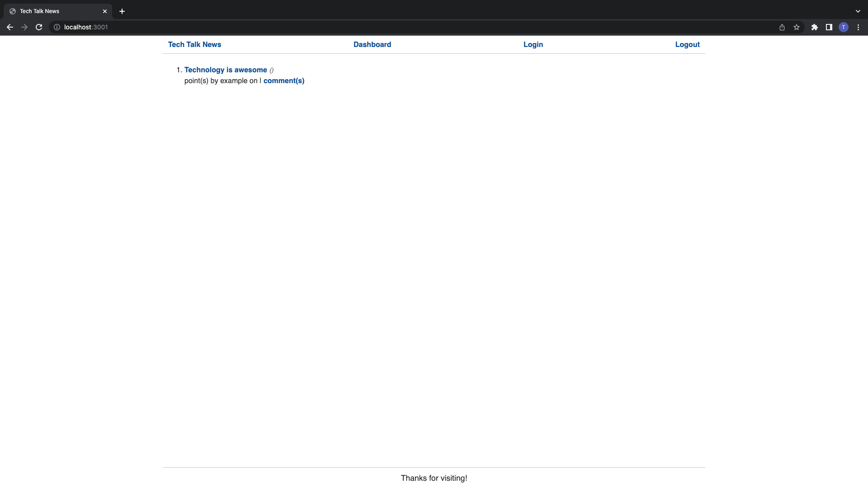This screenshot has width=868, height=488.
Task: Open Tech Talk News home link
Action: (x=194, y=44)
